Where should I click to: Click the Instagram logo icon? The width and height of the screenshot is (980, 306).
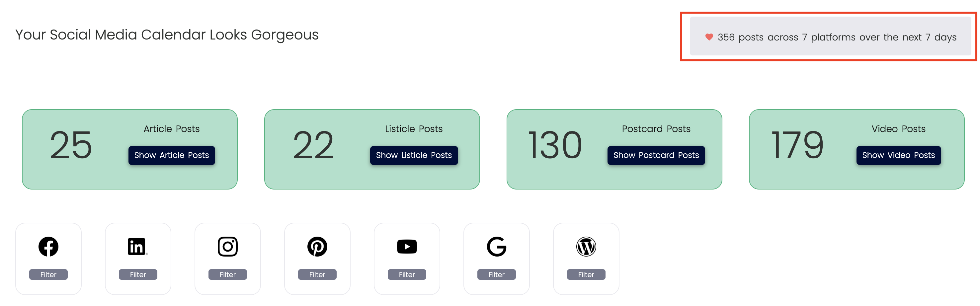(227, 247)
